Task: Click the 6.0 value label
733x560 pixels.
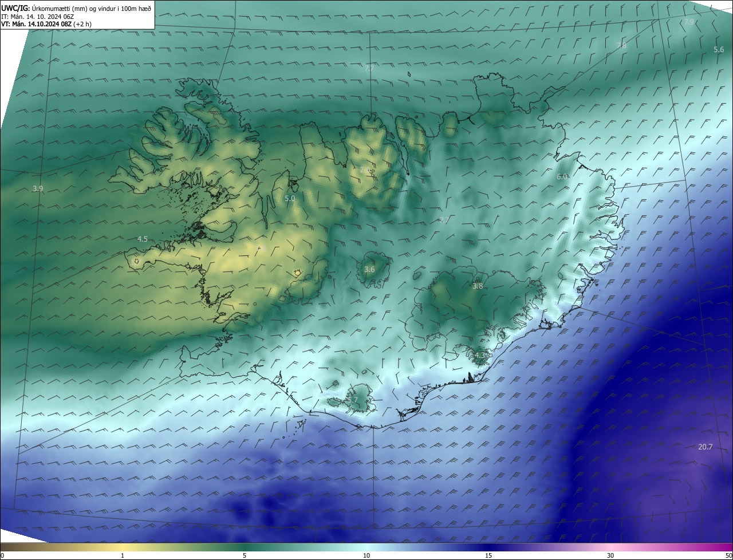Action: coord(562,177)
